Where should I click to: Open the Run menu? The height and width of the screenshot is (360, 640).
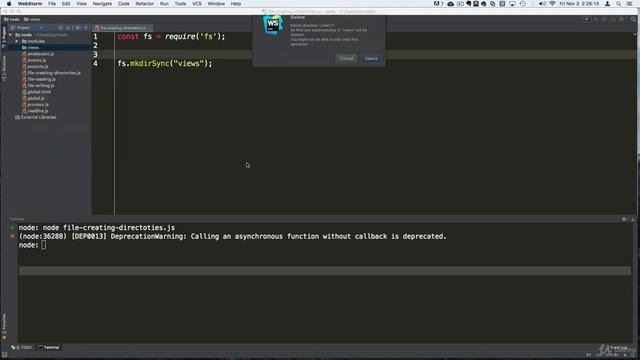(164, 4)
